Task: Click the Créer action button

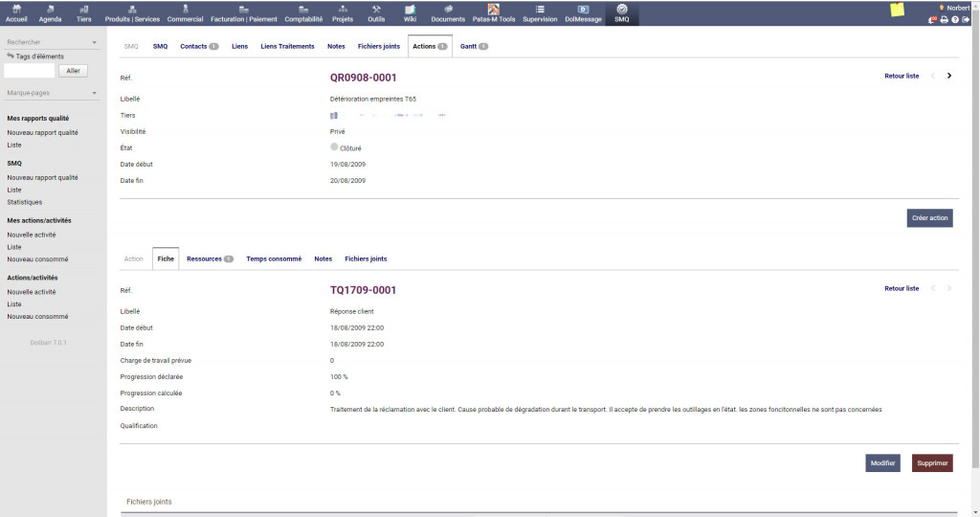Action: (x=930, y=218)
